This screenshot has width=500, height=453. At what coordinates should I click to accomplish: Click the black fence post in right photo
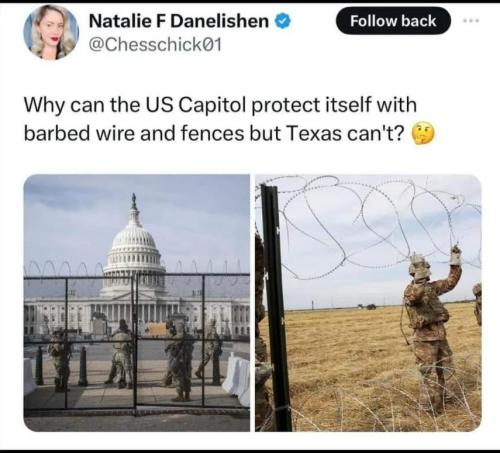click(x=276, y=307)
